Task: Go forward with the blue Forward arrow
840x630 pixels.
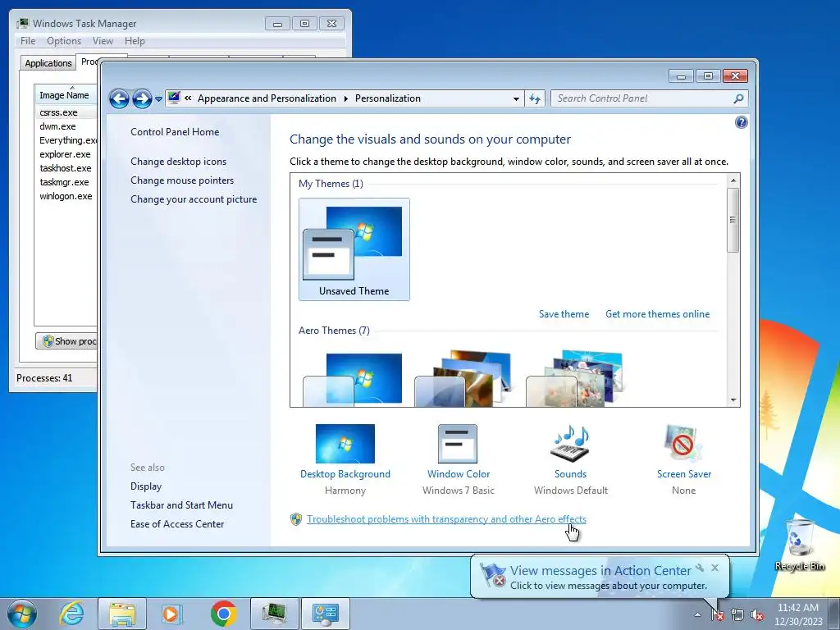Action: click(142, 98)
